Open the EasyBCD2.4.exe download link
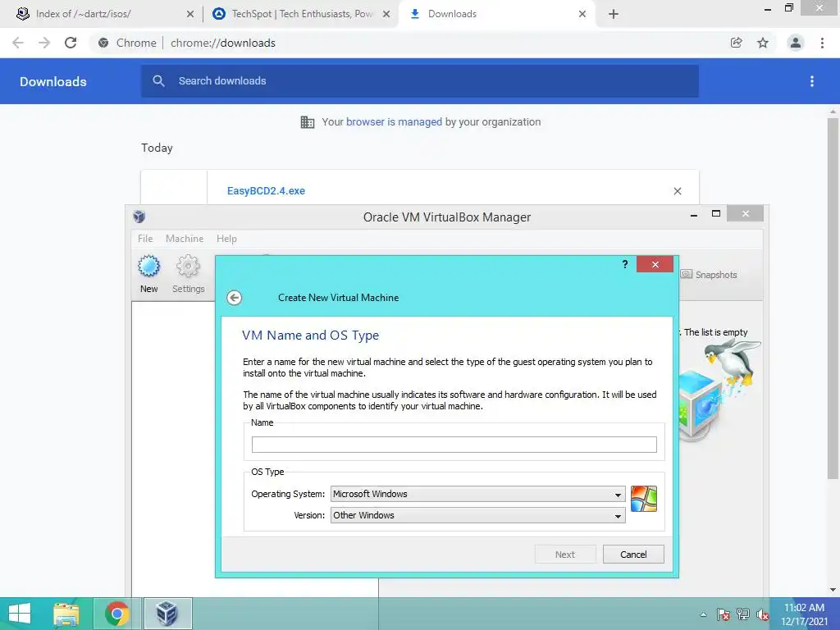The width and height of the screenshot is (840, 630). pos(267,191)
